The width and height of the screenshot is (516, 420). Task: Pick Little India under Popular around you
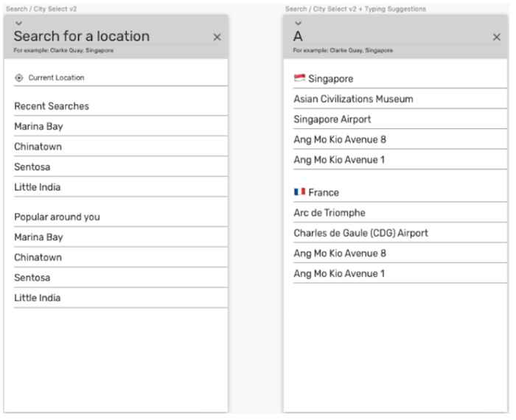click(x=37, y=298)
